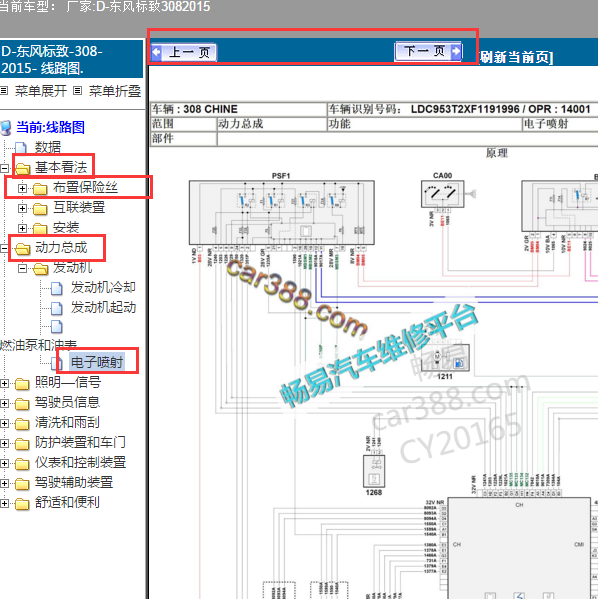Click the page icon next to 数据
This screenshot has width=598, height=599.
coord(21,147)
